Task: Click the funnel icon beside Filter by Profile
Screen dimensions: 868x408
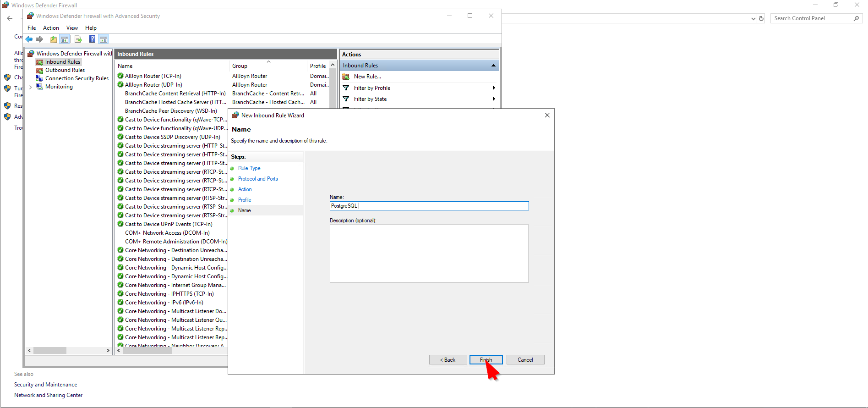Action: pos(346,88)
